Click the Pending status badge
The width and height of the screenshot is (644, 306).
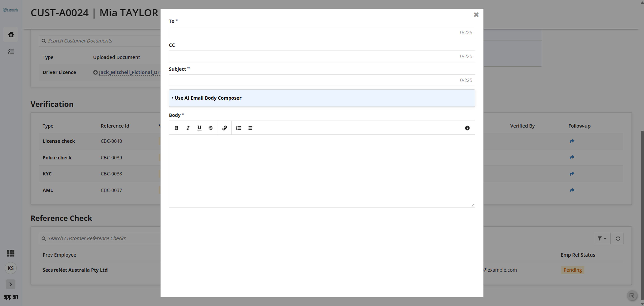pyautogui.click(x=573, y=270)
